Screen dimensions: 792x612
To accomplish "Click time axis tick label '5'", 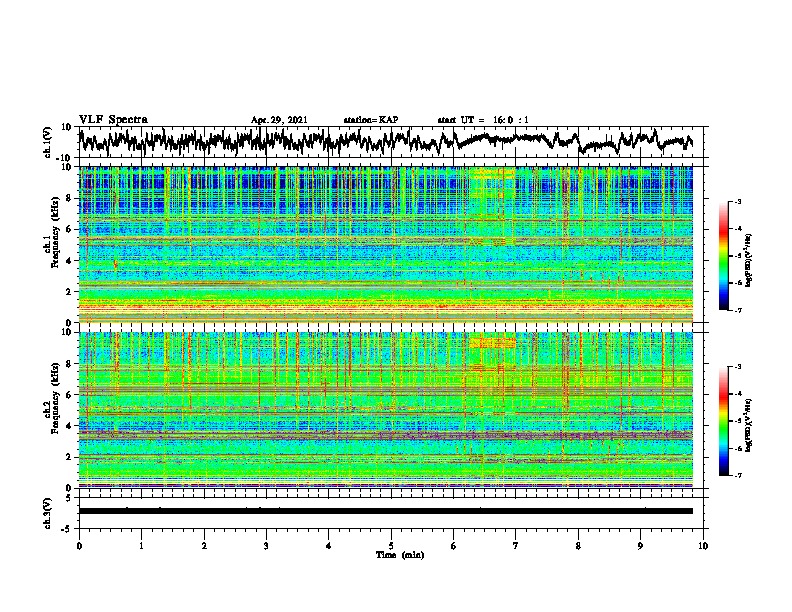I will [391, 546].
